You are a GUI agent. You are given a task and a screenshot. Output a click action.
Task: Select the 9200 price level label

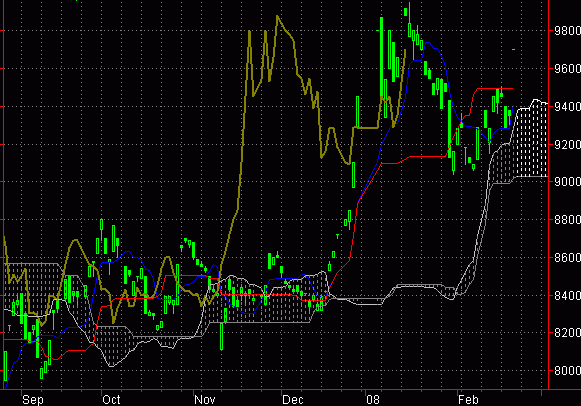pos(567,144)
